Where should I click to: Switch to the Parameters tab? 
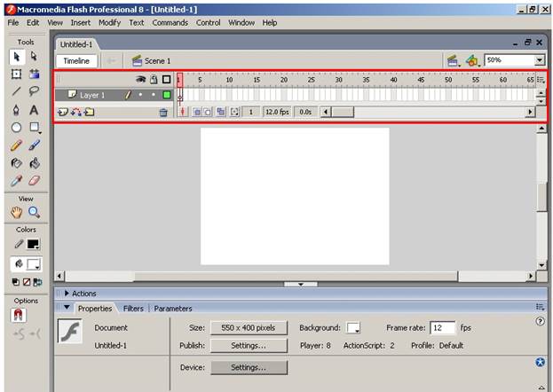coord(173,309)
